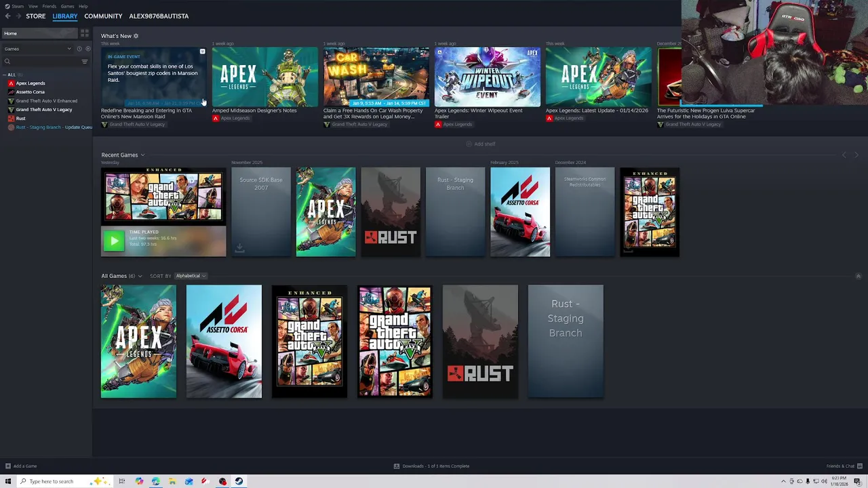Screen dimensions: 868x488
Task: Select Home in the library sidebar
Action: [39, 33]
